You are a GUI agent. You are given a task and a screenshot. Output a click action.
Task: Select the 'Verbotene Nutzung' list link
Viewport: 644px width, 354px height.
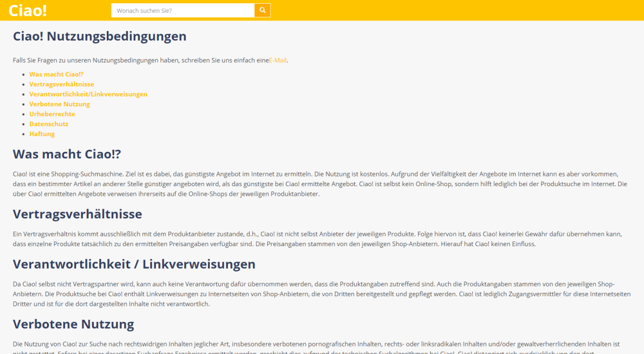60,104
